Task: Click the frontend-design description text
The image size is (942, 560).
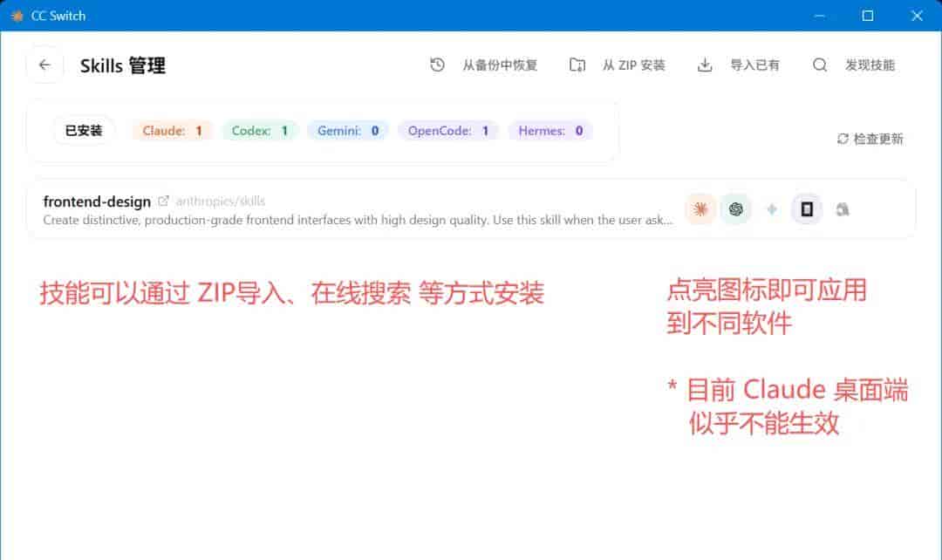Action: [x=358, y=220]
